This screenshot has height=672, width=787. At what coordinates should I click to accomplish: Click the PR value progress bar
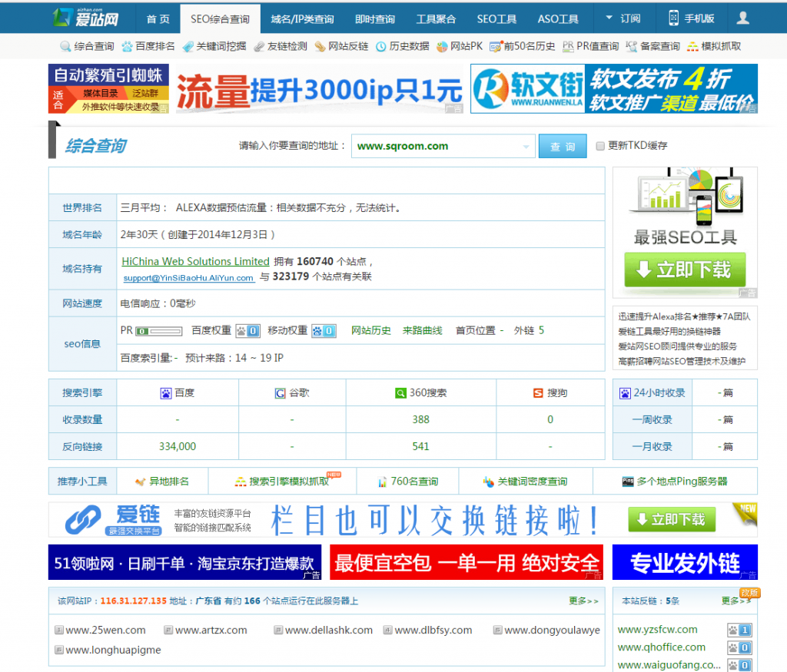(159, 331)
